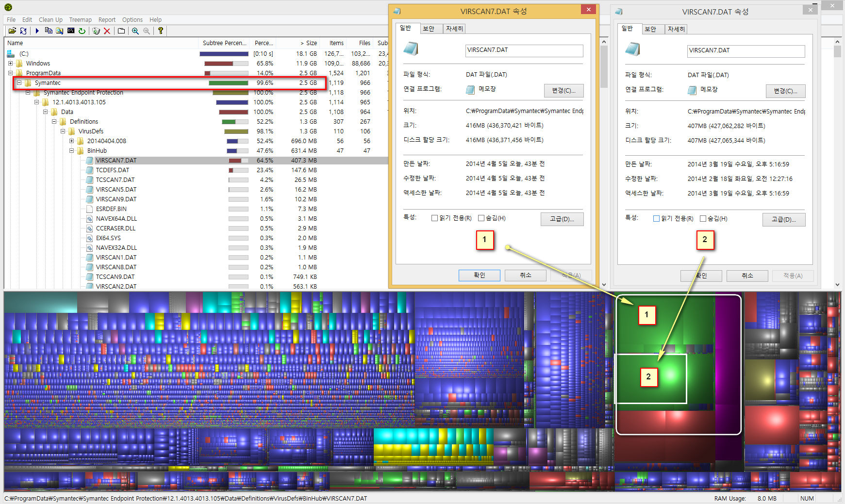This screenshot has width=845, height=504.
Task: Click the (C:) drive icon in tree
Action: [11, 53]
